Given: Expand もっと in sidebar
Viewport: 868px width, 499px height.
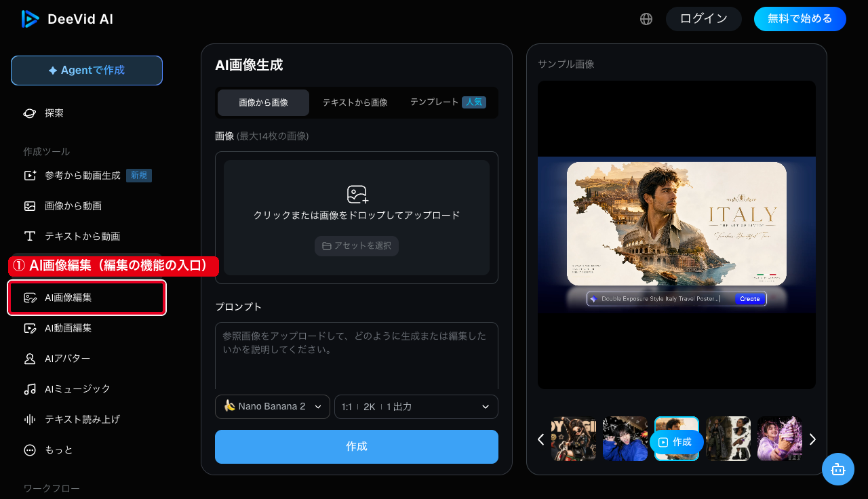Looking at the screenshot, I should 87,450.
